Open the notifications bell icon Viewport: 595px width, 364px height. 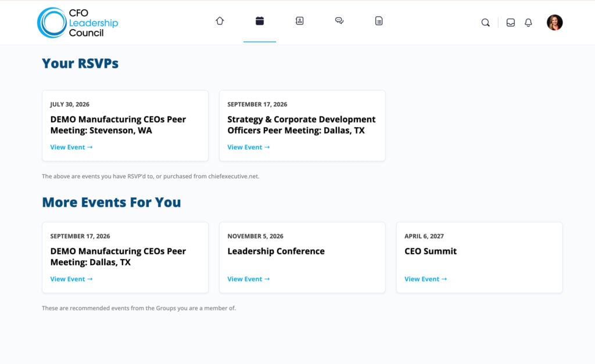[528, 23]
